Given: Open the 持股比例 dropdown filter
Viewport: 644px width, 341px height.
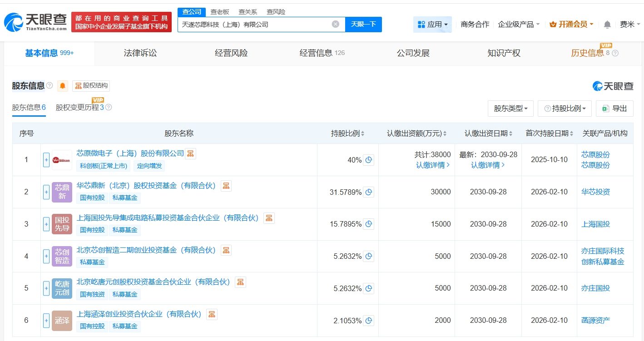Looking at the screenshot, I should point(565,109).
